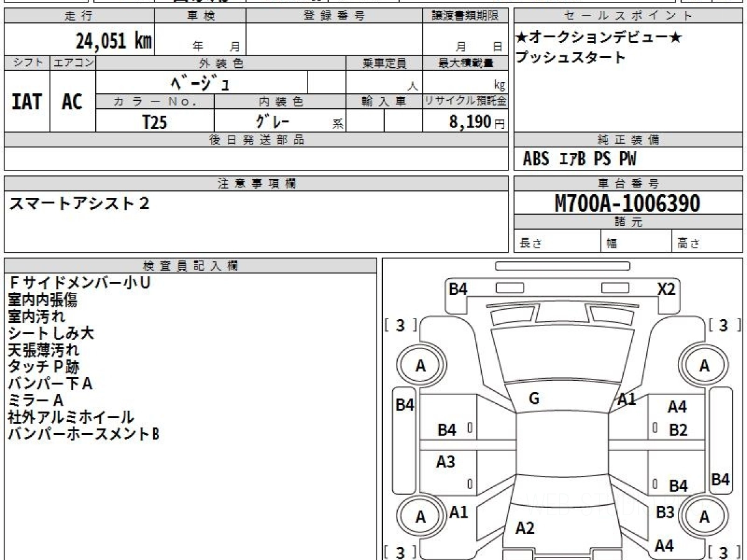The width and height of the screenshot is (747, 560).
Task: Select the 社外アルミホイール inspector note
Action: pos(71,418)
